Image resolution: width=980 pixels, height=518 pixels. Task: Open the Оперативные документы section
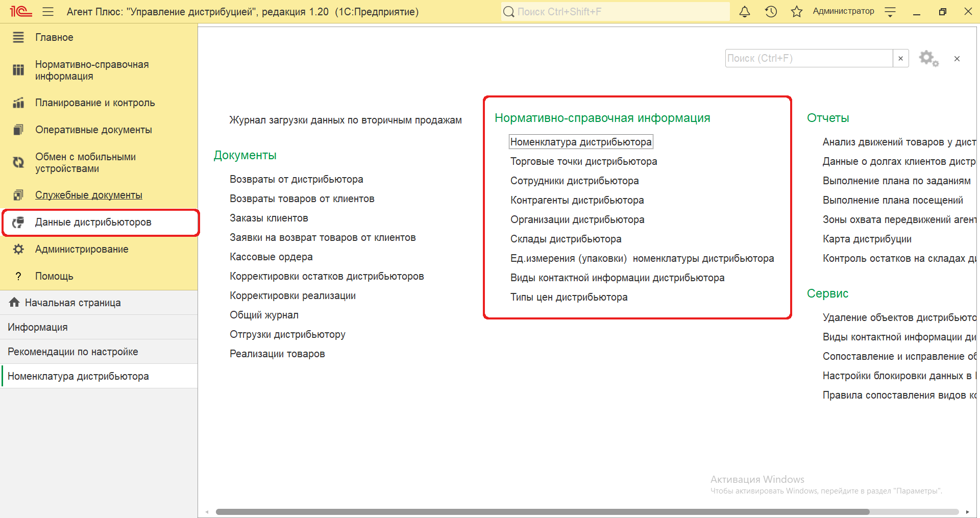(x=93, y=130)
